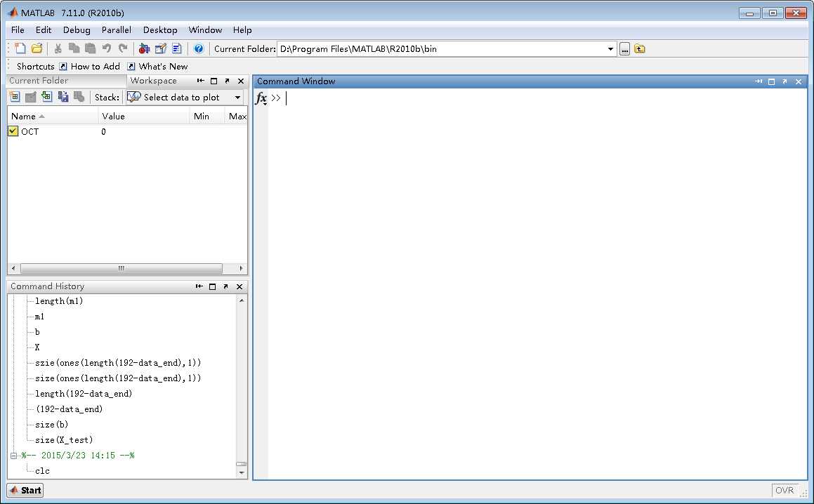Viewport: 814px width, 504px height.
Task: Expand the Current Folder path dropdown
Action: (x=610, y=49)
